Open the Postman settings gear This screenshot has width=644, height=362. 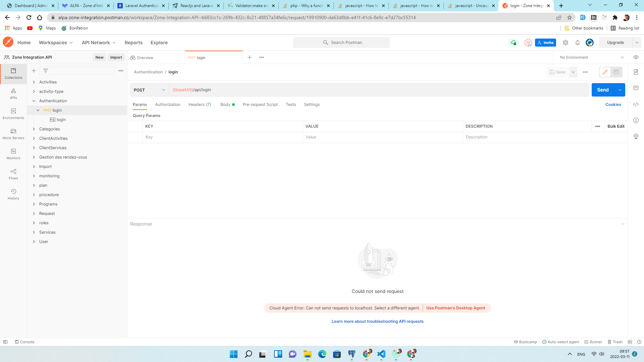[x=565, y=43]
